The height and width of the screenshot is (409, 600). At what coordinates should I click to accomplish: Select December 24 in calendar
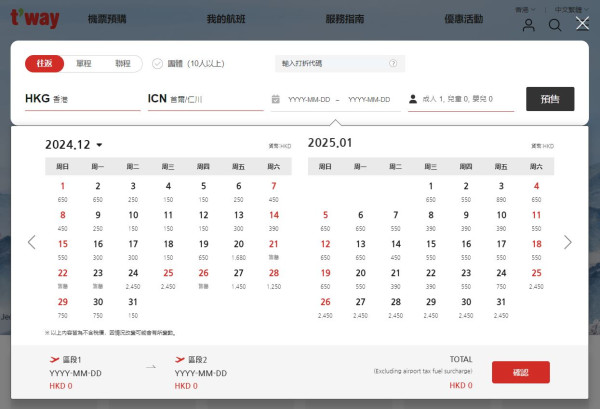click(x=133, y=279)
